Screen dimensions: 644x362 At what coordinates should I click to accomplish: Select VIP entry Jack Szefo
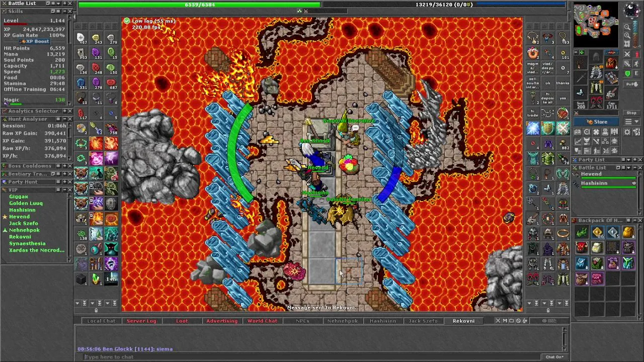(x=23, y=223)
